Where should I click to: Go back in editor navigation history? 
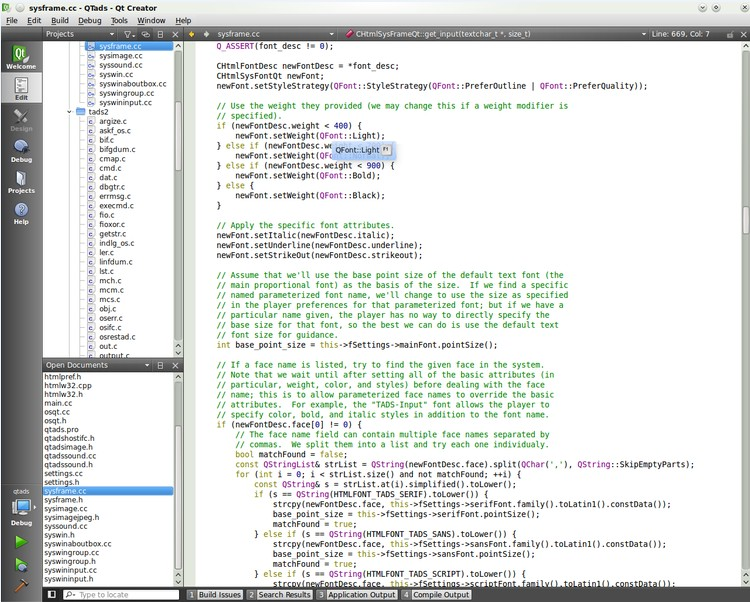tap(192, 34)
